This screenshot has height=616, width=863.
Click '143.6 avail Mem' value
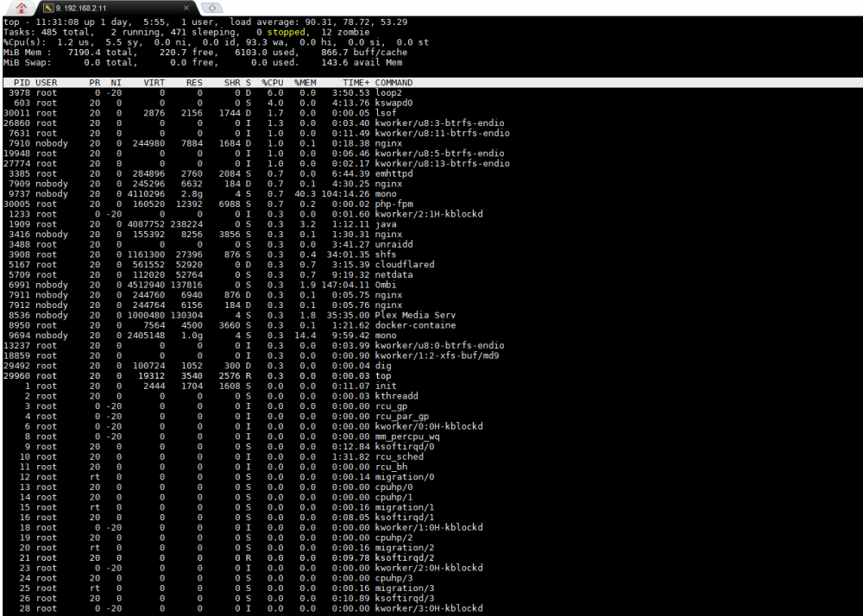362,62
